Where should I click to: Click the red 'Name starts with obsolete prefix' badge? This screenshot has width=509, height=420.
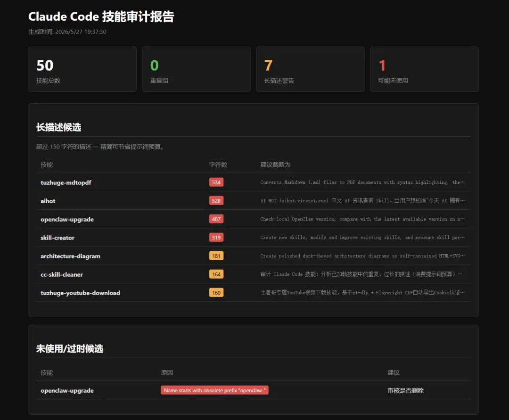pos(214,390)
